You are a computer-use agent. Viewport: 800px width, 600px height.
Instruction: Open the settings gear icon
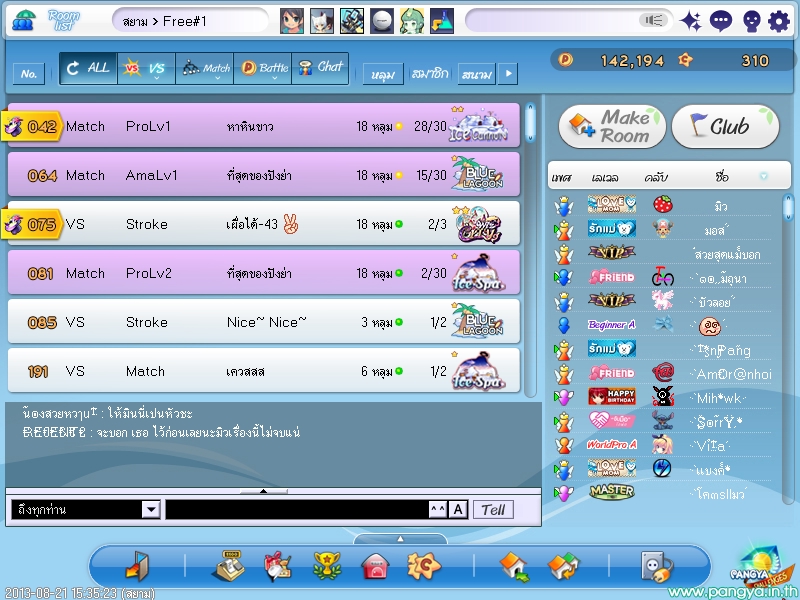tap(779, 22)
